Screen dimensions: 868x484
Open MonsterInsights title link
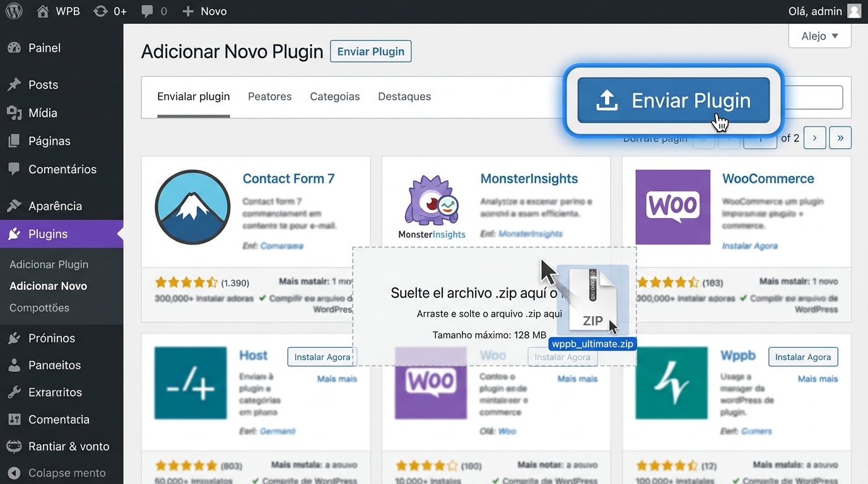(529, 179)
